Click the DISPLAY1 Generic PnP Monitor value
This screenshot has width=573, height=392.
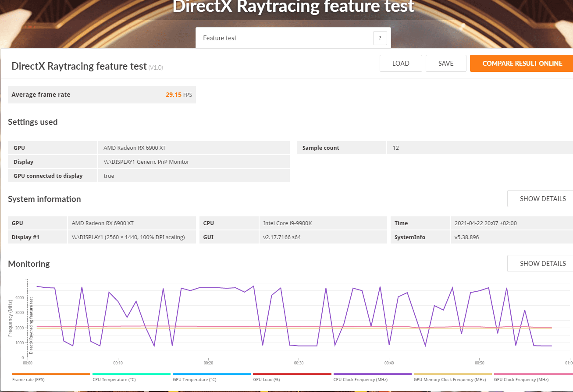(146, 162)
